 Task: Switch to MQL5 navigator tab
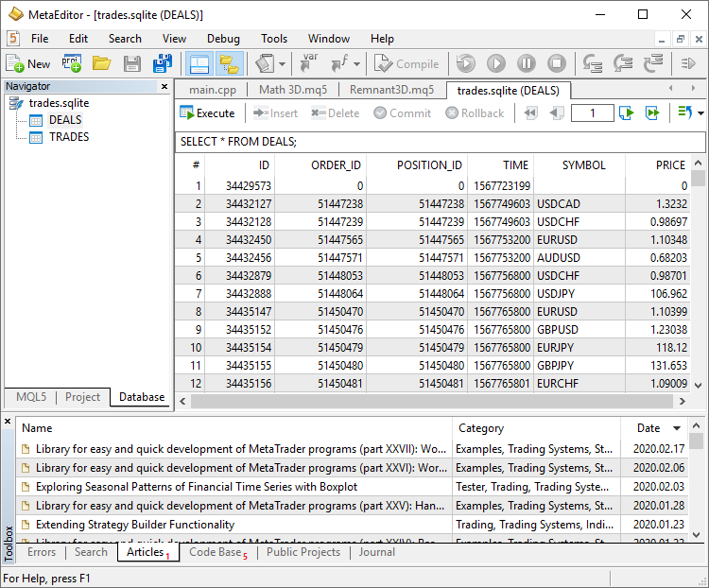(x=31, y=397)
